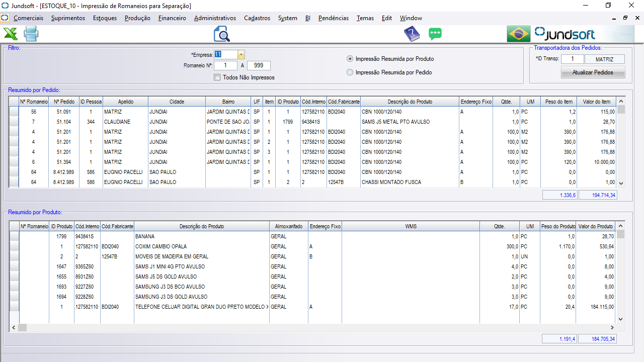Open the Temas menu
Viewport: 644px width, 362px height.
coord(365,18)
